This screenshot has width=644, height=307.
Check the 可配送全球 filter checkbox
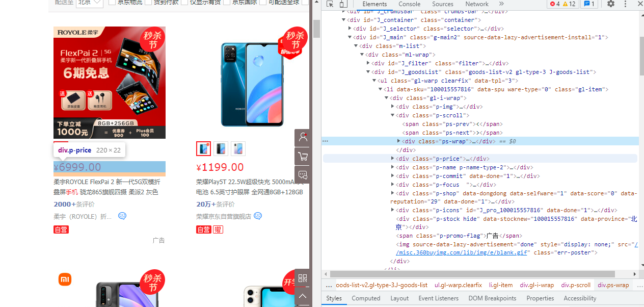263,2
